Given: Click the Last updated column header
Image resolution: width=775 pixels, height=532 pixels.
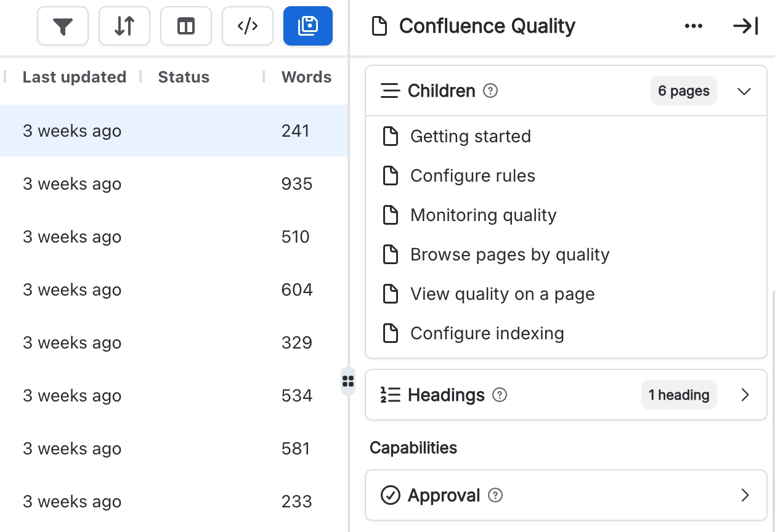Looking at the screenshot, I should pos(75,77).
